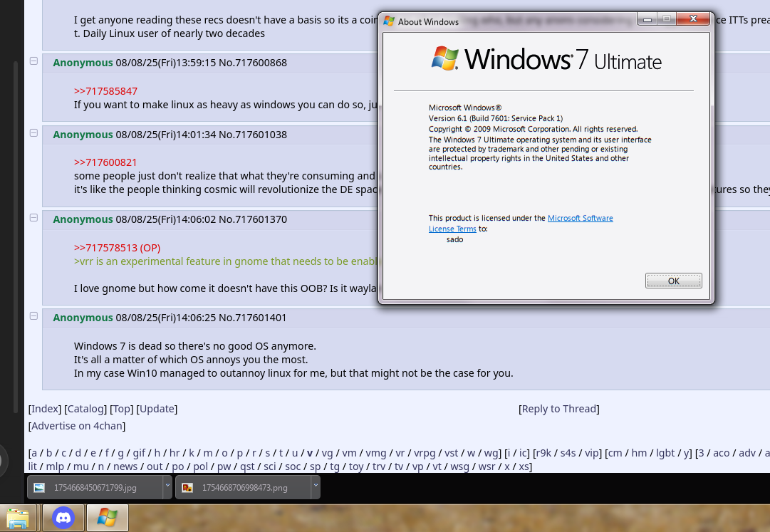The image size is (770, 532).
Task: Click OK in About Windows dialog
Action: [673, 281]
